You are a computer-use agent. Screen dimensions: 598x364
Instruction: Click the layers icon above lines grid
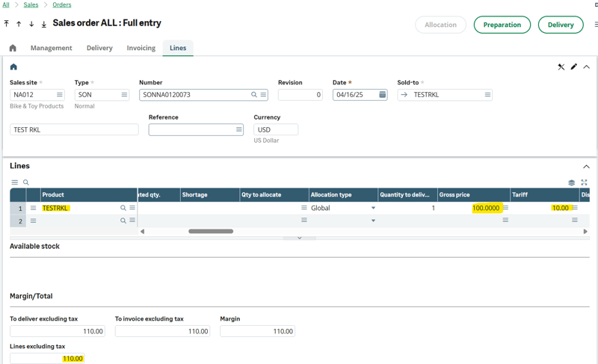[x=572, y=182]
